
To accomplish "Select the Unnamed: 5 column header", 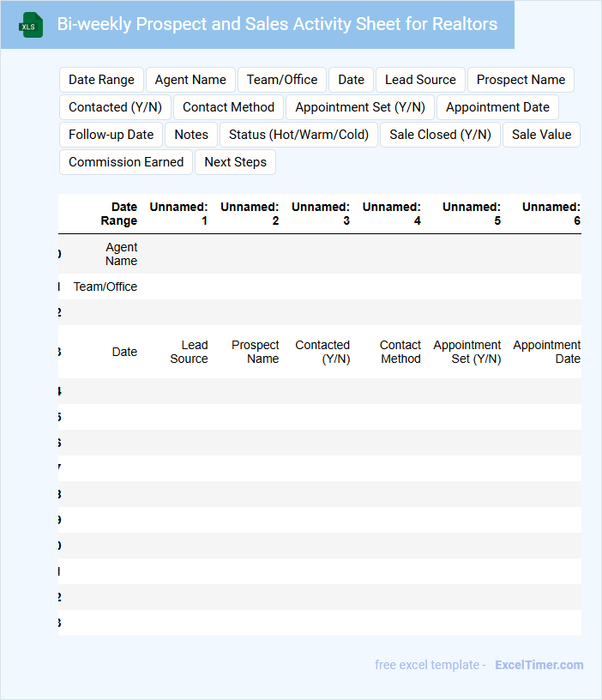I will [x=472, y=214].
